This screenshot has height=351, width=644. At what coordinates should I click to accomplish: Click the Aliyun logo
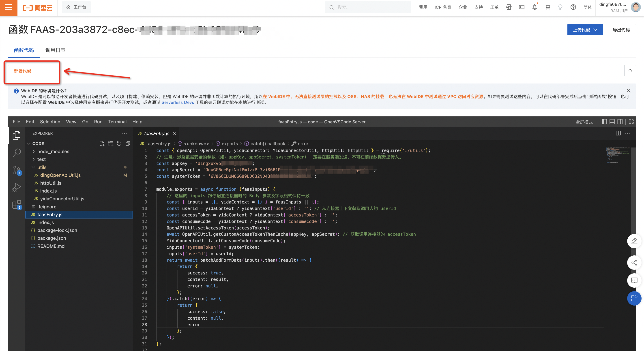coord(37,8)
